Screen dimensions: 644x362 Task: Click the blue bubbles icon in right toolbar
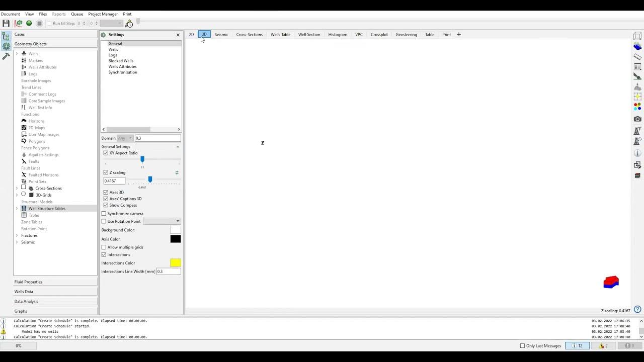637,47
